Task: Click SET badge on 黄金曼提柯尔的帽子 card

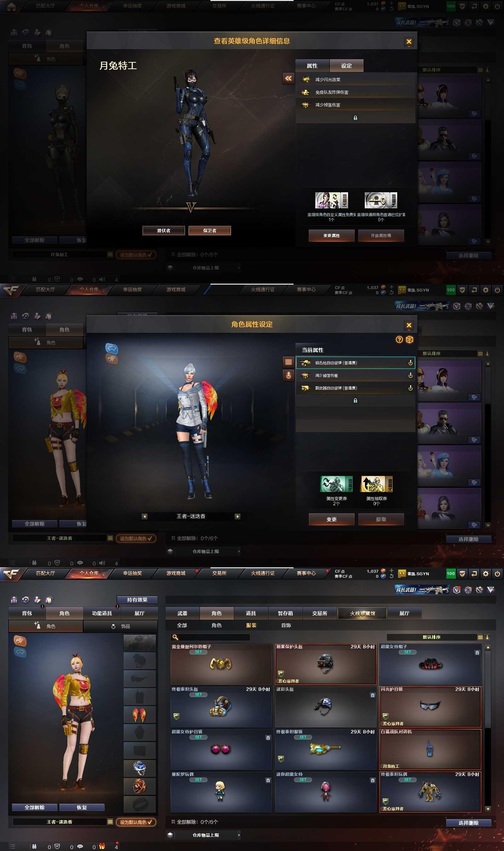Action: (198, 652)
